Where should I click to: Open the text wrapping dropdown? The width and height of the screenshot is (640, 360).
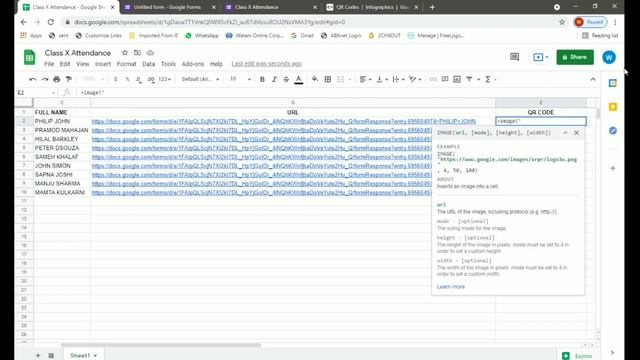pos(398,79)
